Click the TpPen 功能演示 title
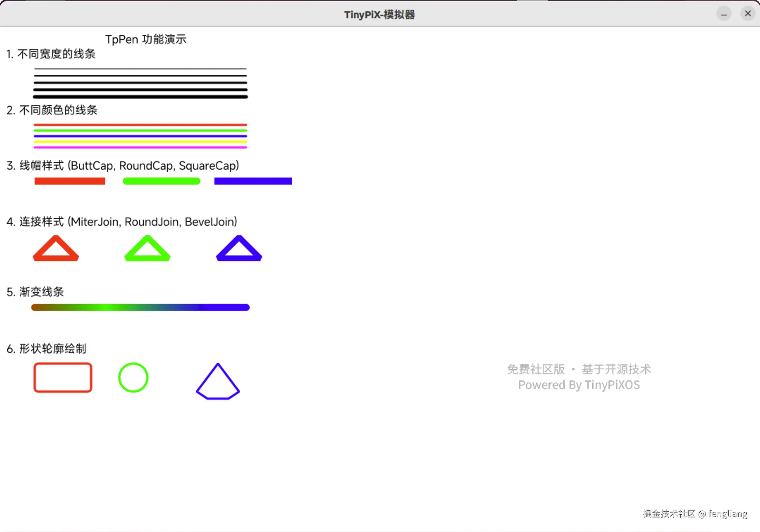 (x=146, y=39)
